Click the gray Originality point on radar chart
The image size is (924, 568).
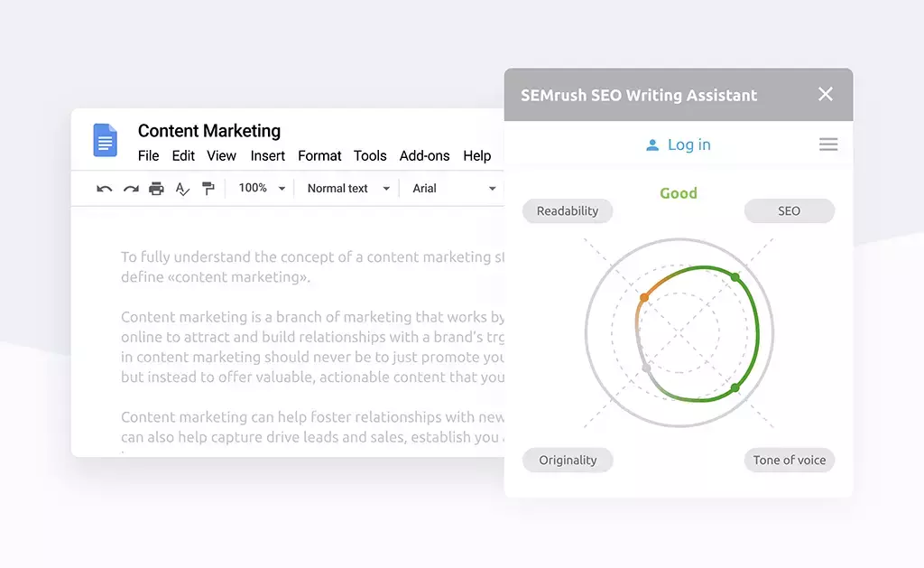tap(646, 368)
